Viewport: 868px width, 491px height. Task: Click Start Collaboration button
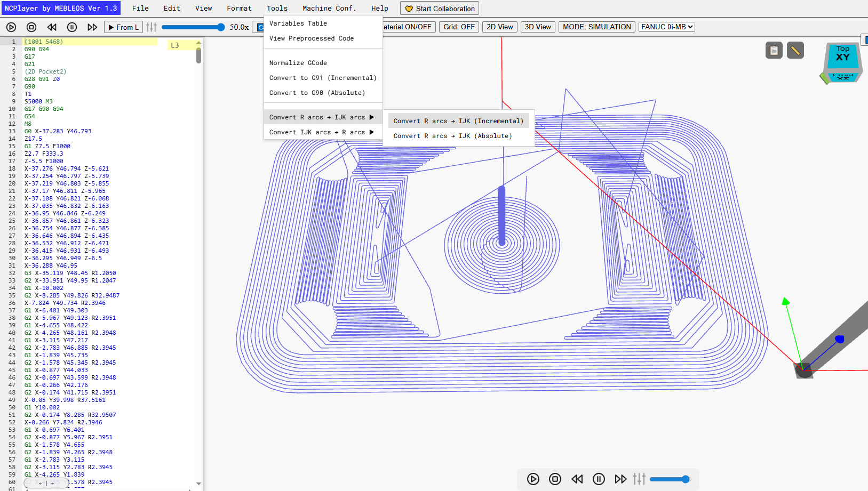(x=440, y=9)
